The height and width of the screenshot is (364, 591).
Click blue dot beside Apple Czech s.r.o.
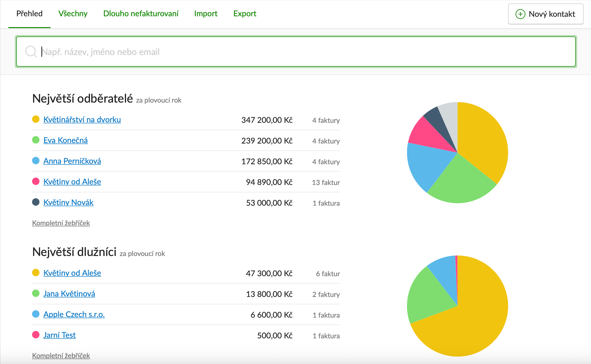coord(36,314)
